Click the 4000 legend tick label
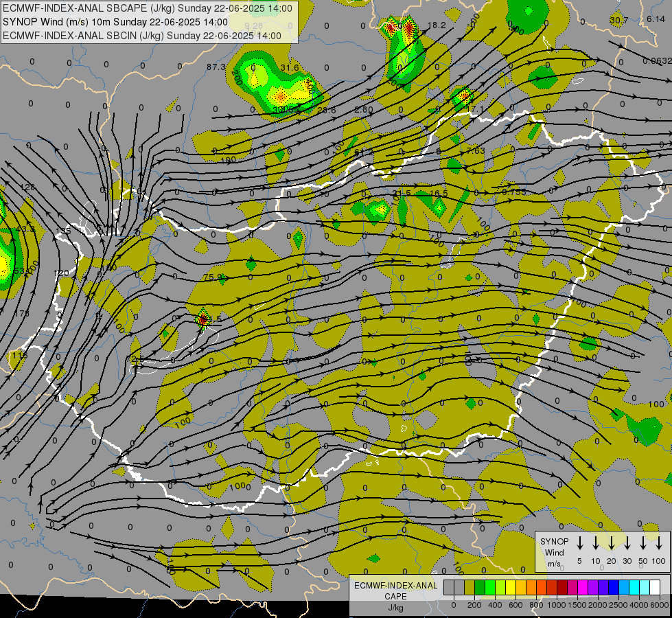The width and height of the screenshot is (672, 618). coord(639,605)
